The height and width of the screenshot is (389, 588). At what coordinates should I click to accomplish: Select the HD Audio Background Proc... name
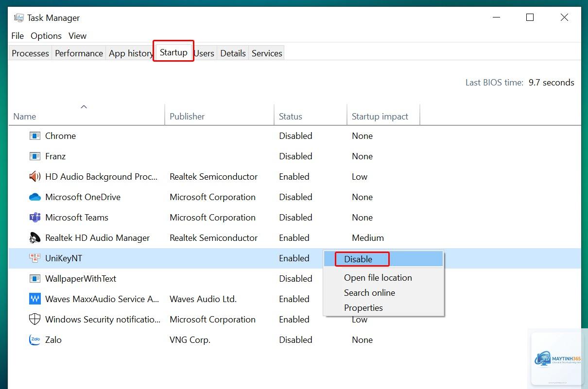102,177
